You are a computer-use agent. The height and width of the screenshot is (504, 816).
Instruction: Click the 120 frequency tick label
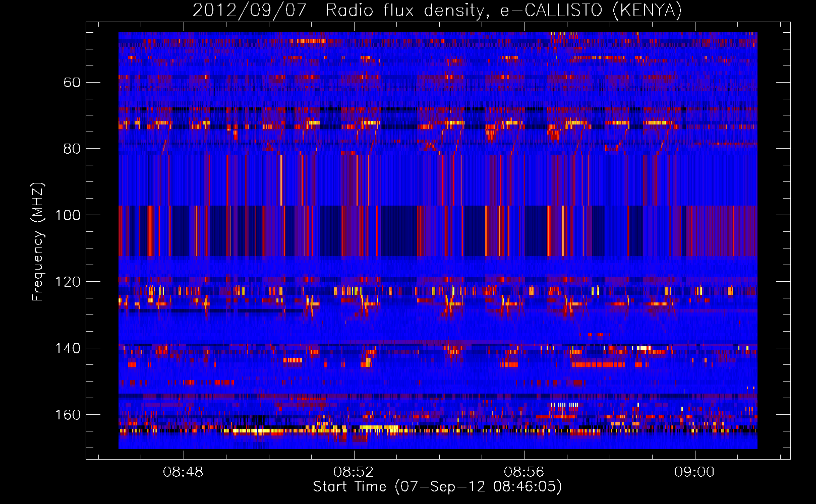(68, 282)
